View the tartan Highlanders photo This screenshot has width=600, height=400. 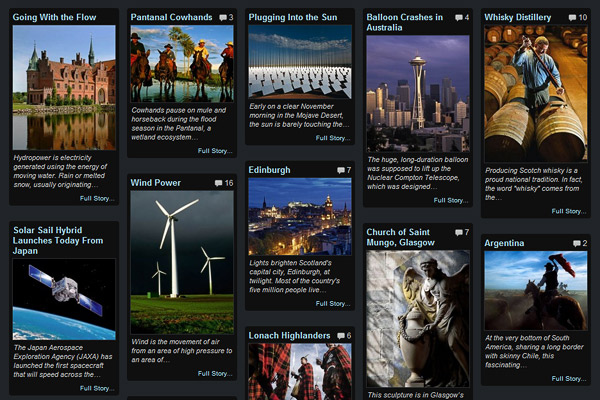coord(300,372)
